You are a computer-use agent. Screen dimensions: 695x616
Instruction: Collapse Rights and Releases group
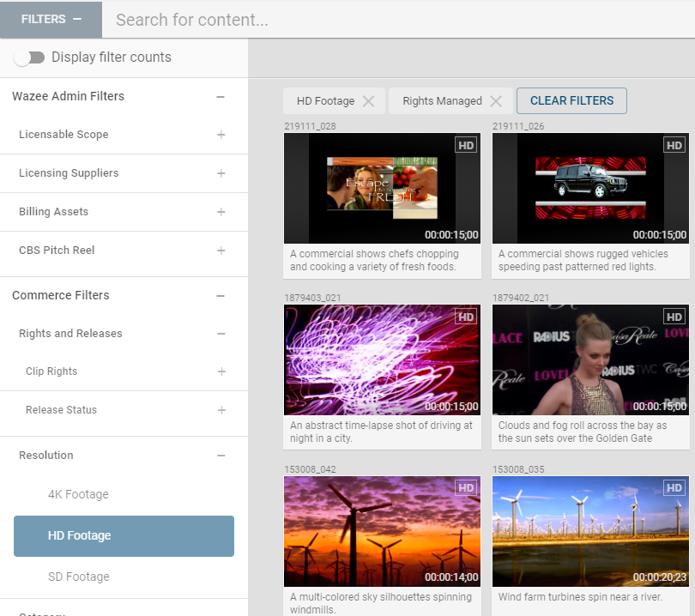click(x=221, y=334)
